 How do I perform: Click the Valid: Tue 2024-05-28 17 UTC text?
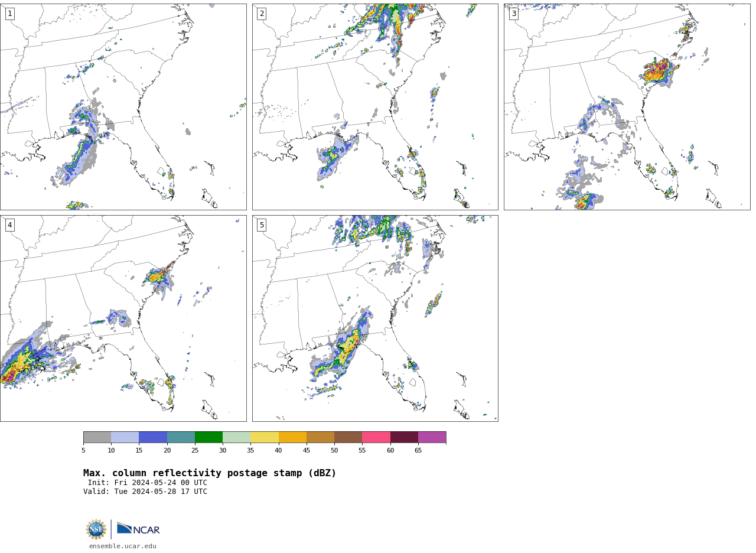(x=145, y=492)
